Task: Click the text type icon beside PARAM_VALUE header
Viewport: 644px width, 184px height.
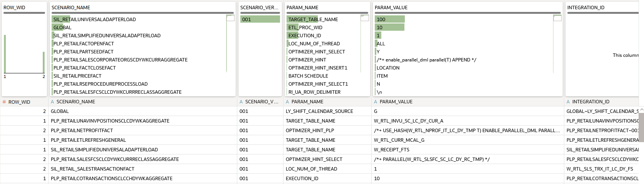Action: coord(376,102)
